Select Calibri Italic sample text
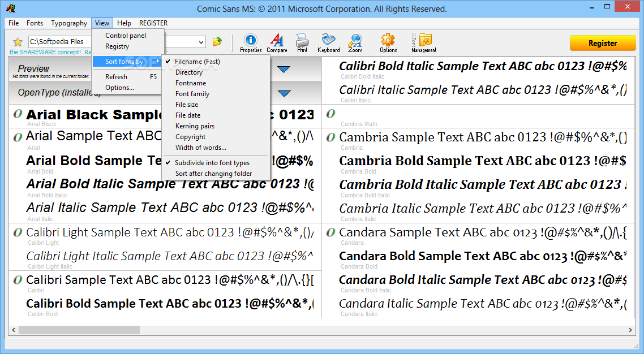This screenshot has width=644, height=354. pyautogui.click(x=483, y=90)
